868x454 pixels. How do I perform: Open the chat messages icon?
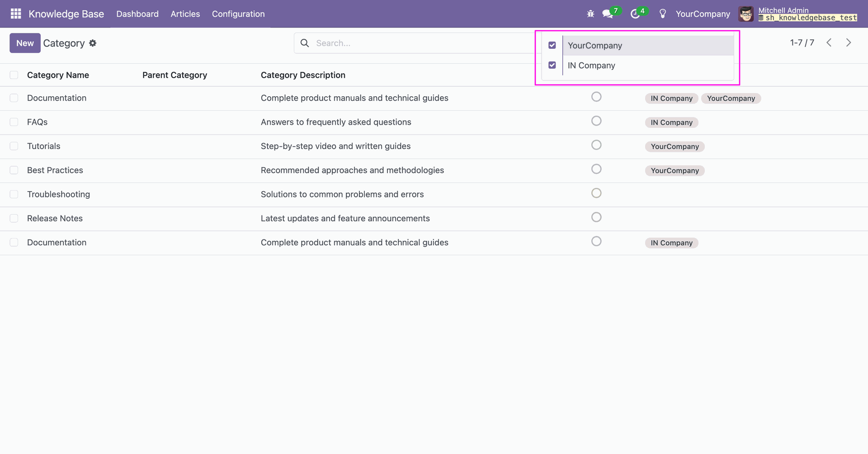[608, 14]
